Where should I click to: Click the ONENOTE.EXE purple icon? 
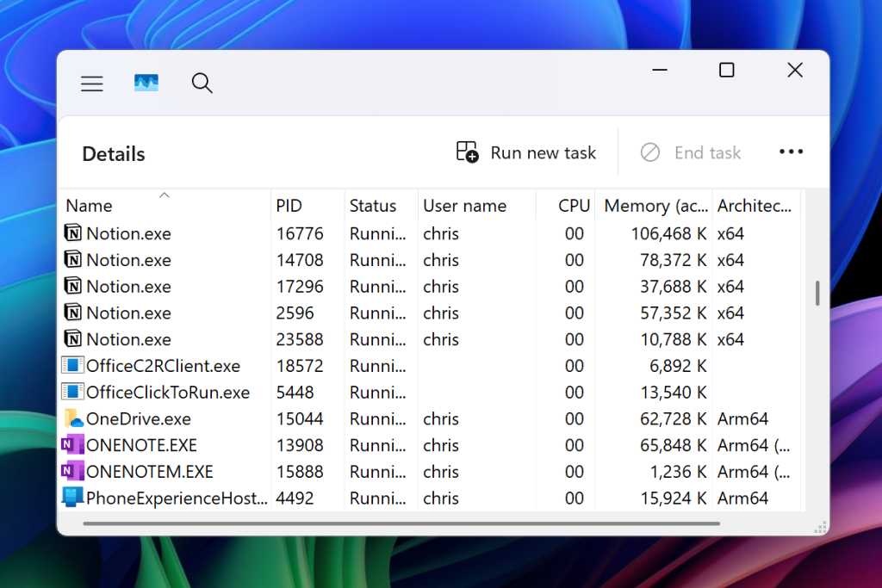coord(72,445)
